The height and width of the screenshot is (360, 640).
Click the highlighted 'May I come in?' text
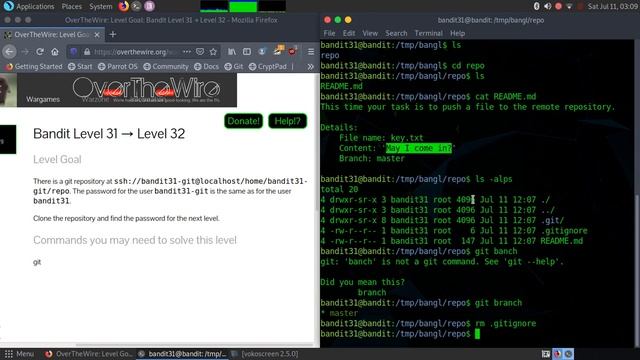419,148
